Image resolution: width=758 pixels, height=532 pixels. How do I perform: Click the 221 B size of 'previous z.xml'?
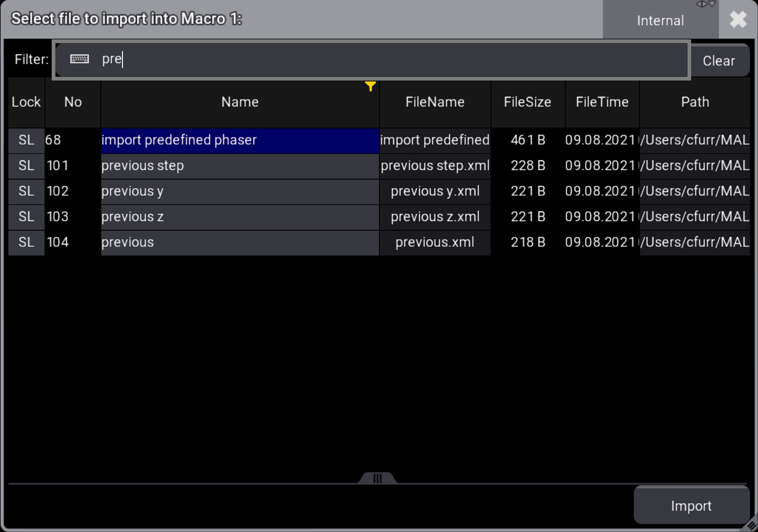click(528, 217)
